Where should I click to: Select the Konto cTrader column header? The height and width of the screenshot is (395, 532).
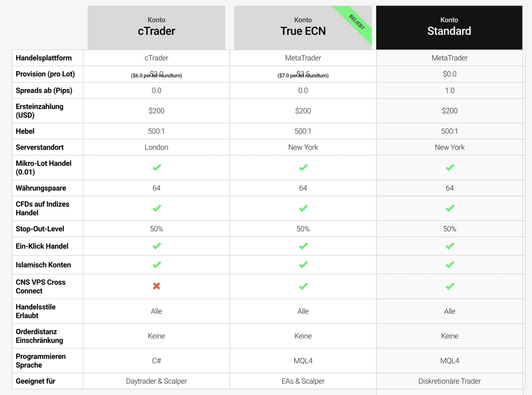point(157,27)
